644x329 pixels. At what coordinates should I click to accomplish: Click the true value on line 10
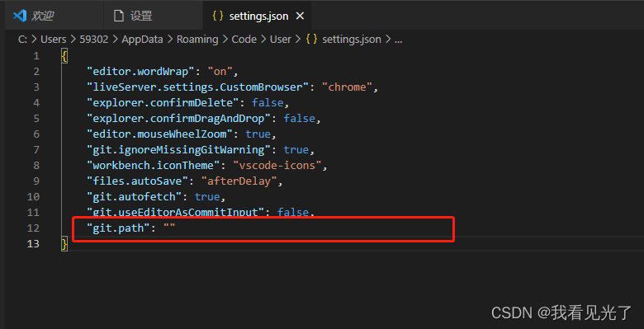coord(207,197)
